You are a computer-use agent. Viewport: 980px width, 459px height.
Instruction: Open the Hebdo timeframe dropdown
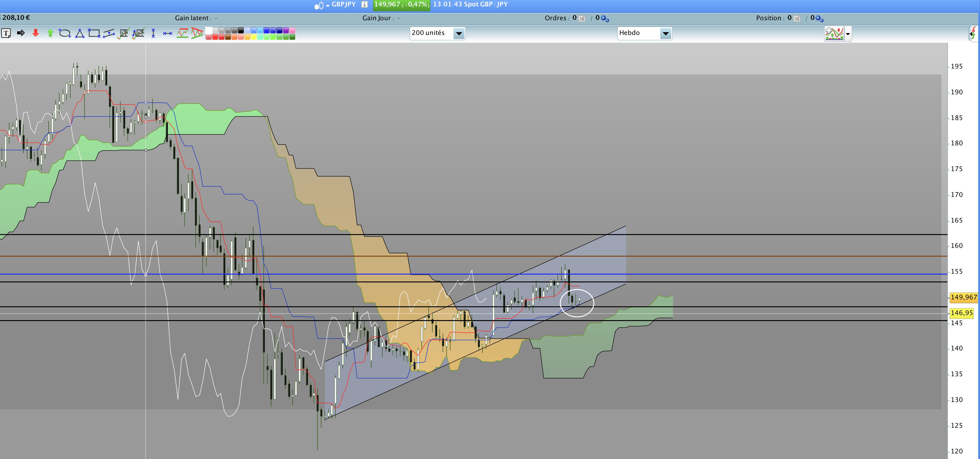[644, 33]
